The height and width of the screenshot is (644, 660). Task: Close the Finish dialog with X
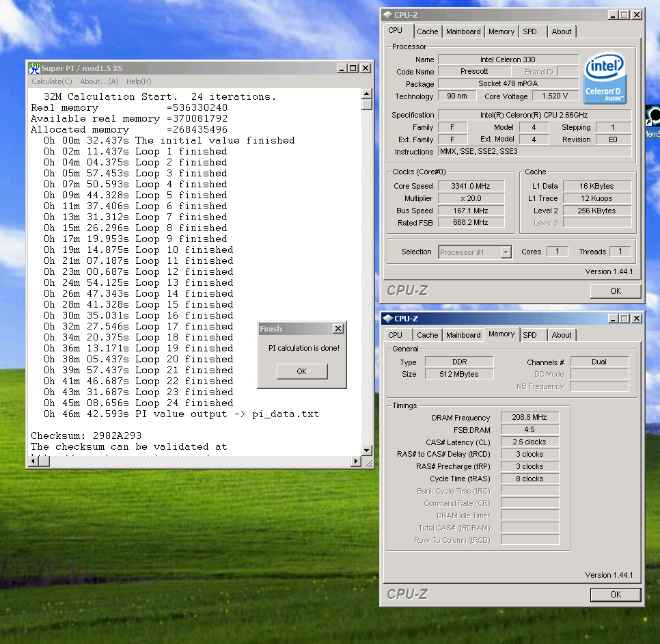pos(338,329)
